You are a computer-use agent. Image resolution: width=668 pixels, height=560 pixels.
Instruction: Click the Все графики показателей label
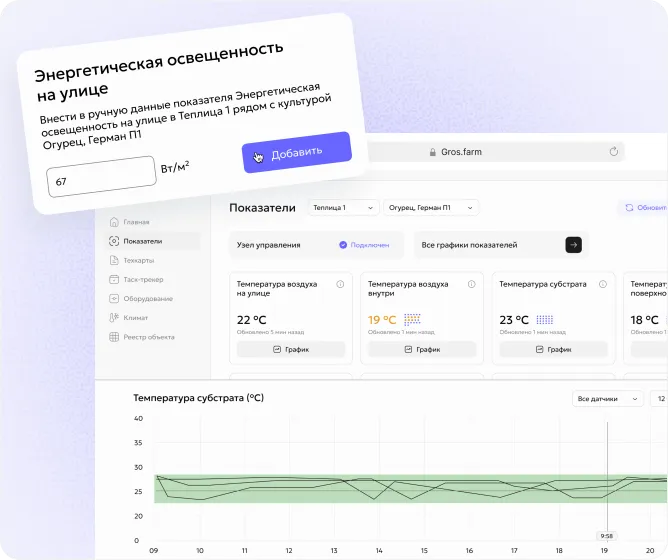pos(469,245)
